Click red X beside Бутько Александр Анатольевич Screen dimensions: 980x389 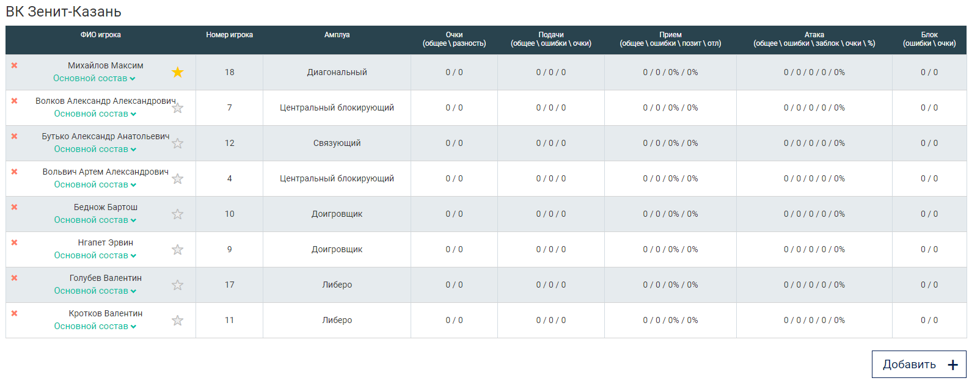point(14,136)
